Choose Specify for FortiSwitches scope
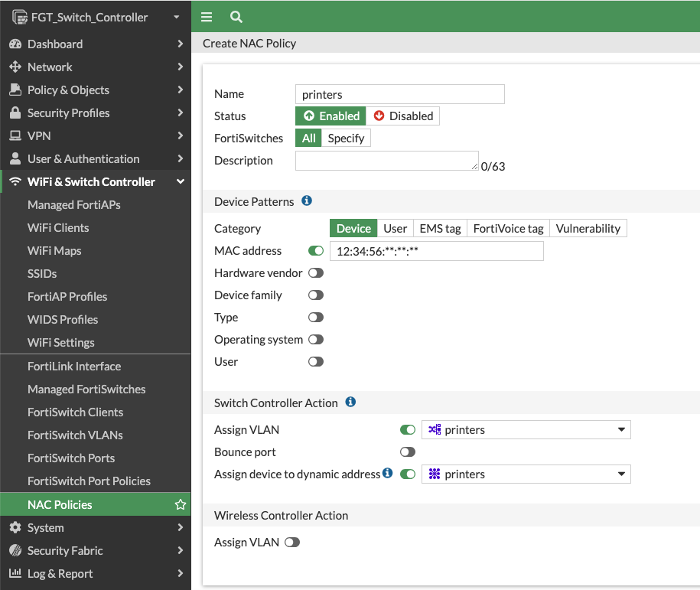This screenshot has width=700, height=590. pos(346,138)
